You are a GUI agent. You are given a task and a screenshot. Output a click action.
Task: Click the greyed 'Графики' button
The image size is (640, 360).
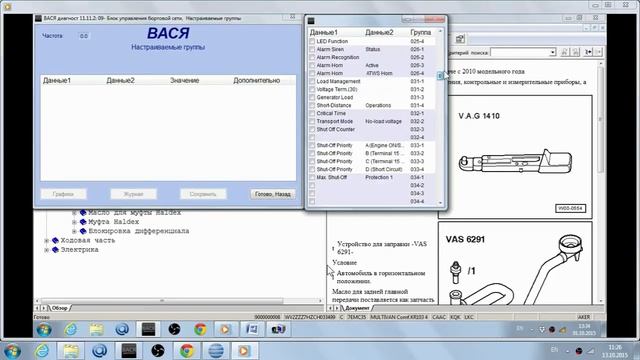(x=63, y=194)
